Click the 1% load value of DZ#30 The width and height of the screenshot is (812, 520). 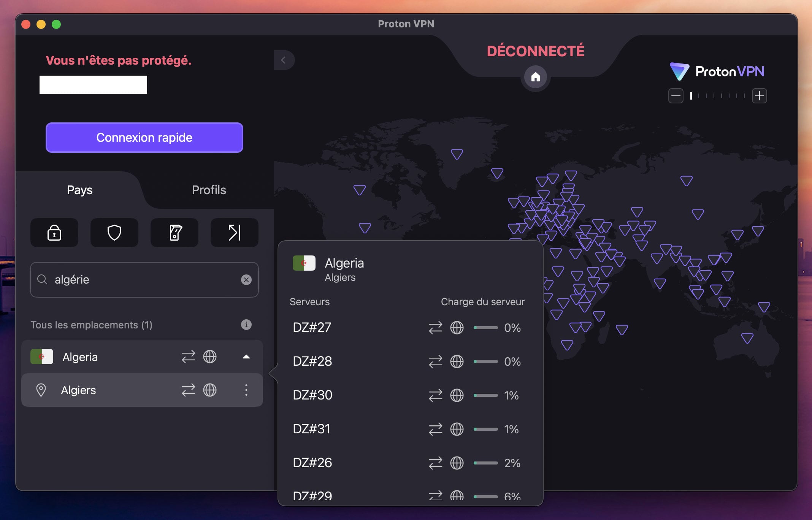pos(511,395)
